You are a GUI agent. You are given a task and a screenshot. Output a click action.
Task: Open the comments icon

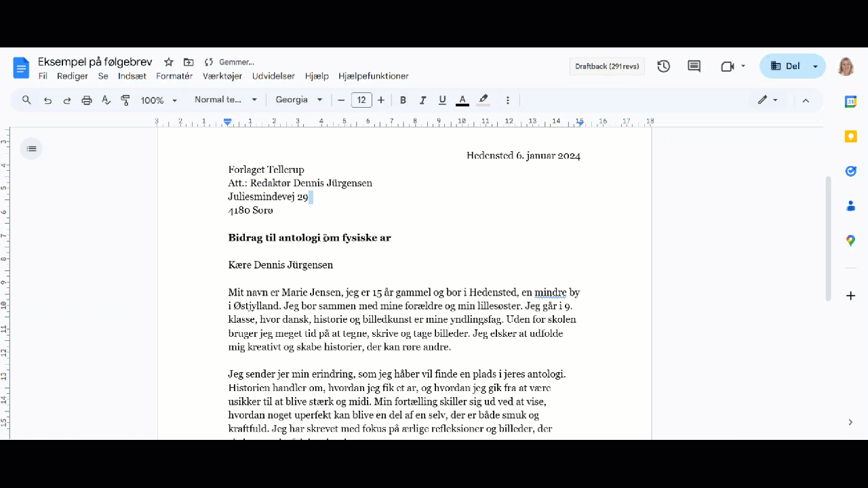coord(694,66)
